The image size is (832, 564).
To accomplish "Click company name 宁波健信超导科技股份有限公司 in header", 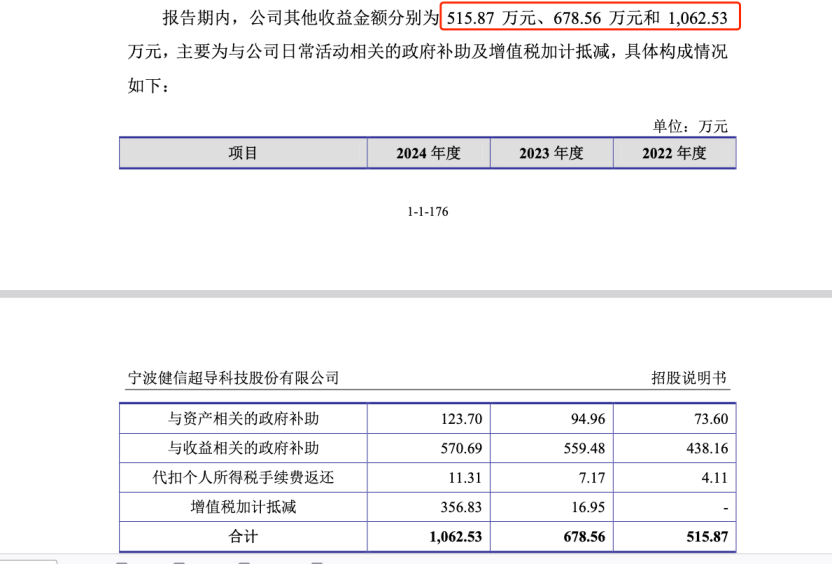I will [233, 378].
